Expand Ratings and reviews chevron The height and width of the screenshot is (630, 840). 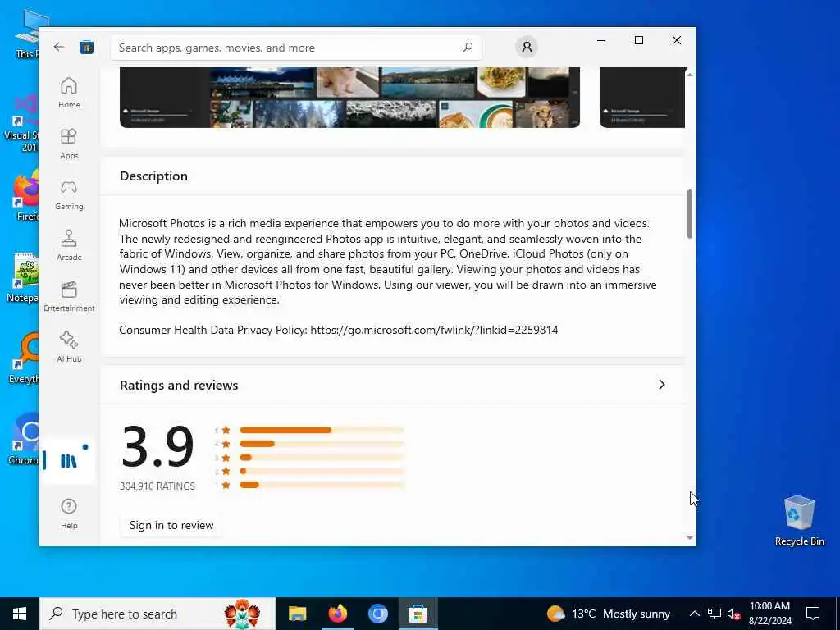[x=662, y=385]
